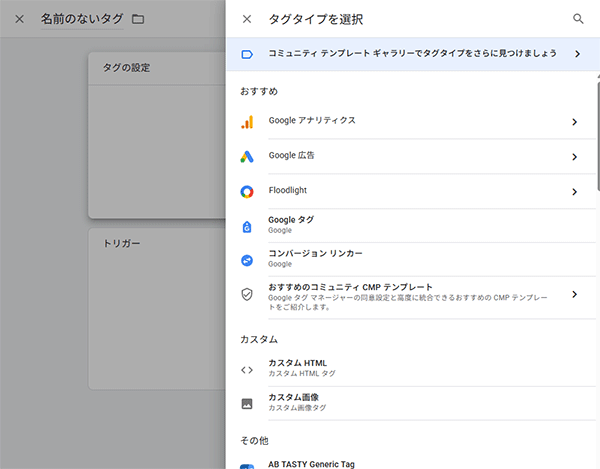600x469 pixels.
Task: Click the コンバージョン リンカー round icon
Action: point(247,261)
